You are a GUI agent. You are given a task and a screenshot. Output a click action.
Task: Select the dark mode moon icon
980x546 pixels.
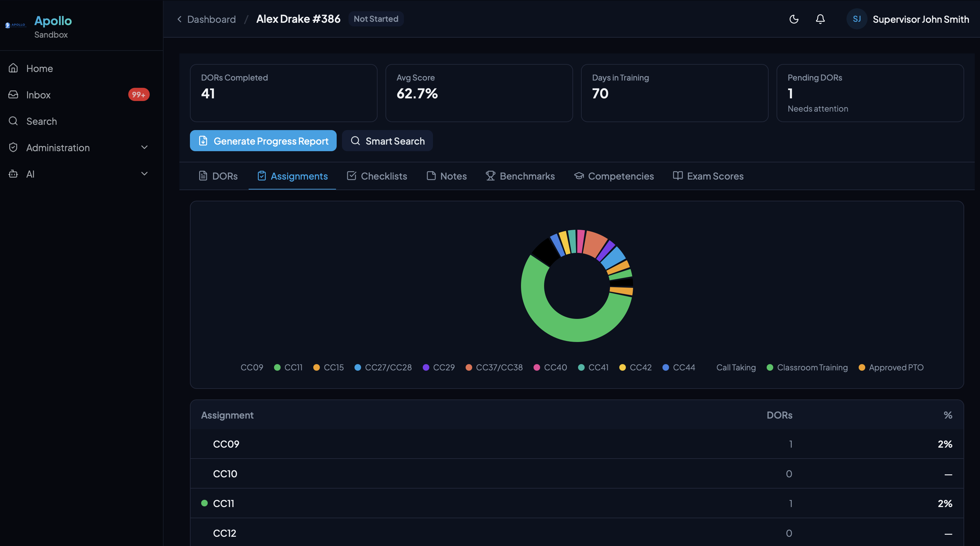(794, 19)
